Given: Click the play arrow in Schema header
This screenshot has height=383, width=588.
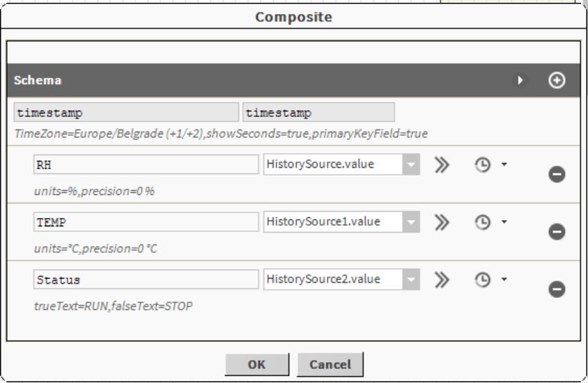Looking at the screenshot, I should click(520, 80).
